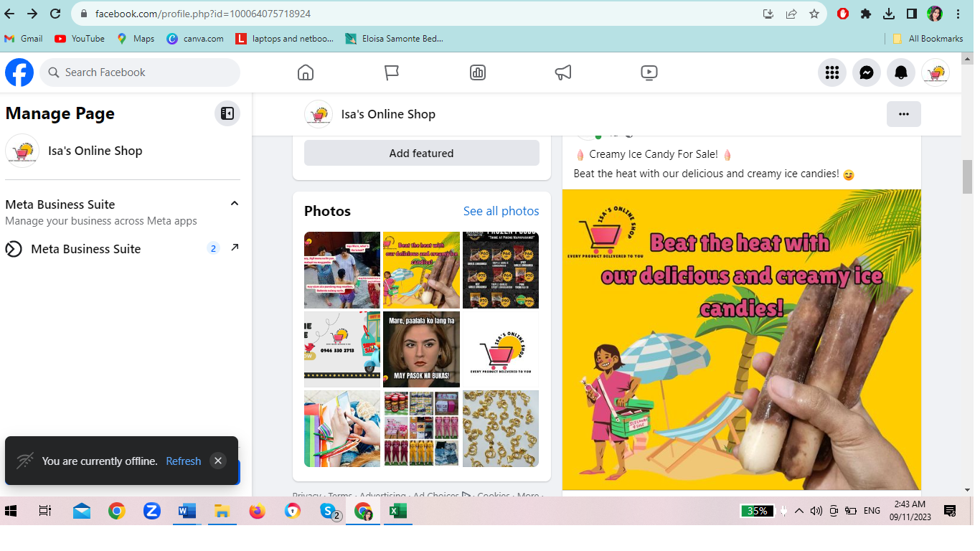The width and height of the screenshot is (980, 551).
Task: Share this page from the address bar
Action: (791, 14)
